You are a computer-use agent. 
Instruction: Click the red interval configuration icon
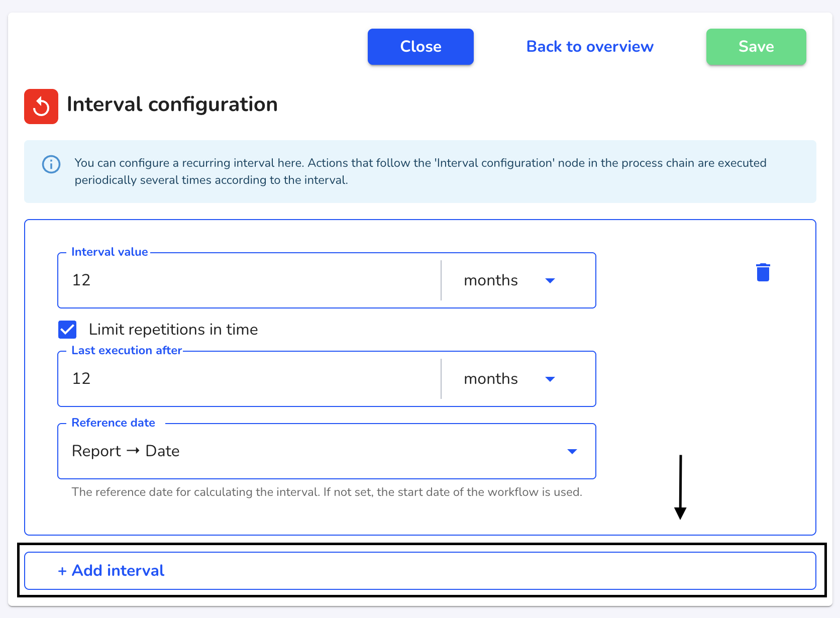click(41, 107)
